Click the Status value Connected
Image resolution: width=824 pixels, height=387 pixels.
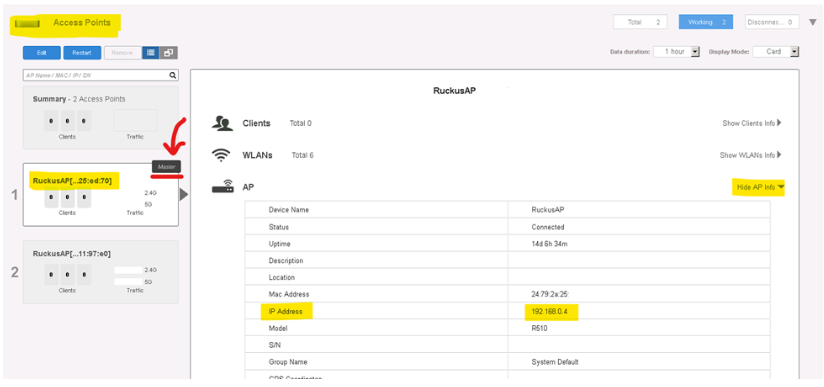548,227
